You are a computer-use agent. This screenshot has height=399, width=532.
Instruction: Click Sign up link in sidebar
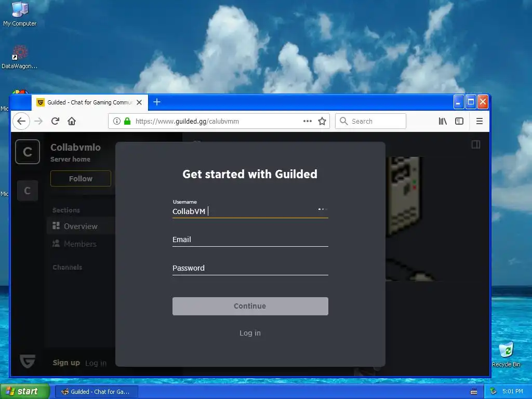tap(66, 363)
